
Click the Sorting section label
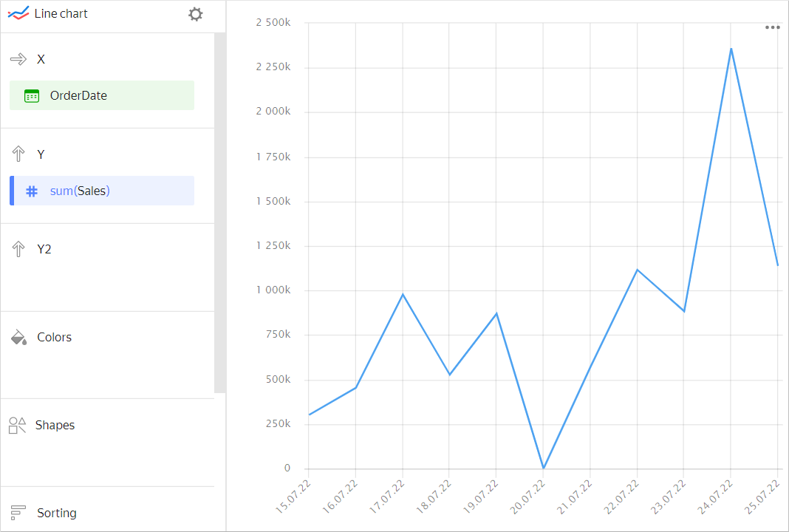point(57,513)
